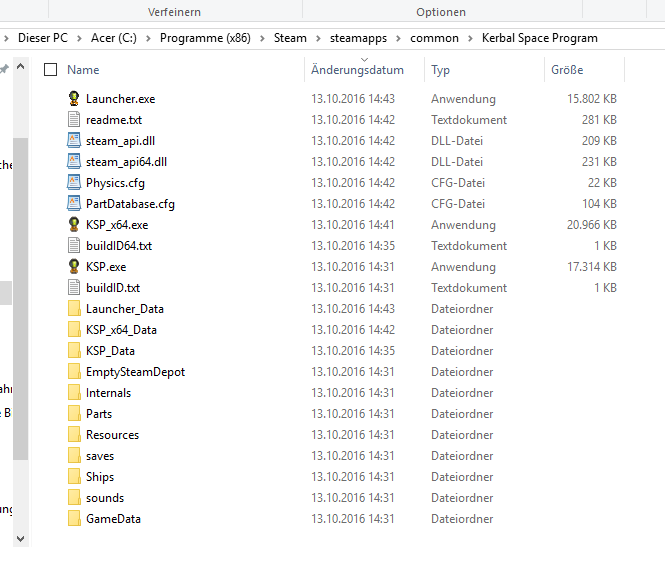Click the navigation pane vertical scrollbar

point(20,300)
